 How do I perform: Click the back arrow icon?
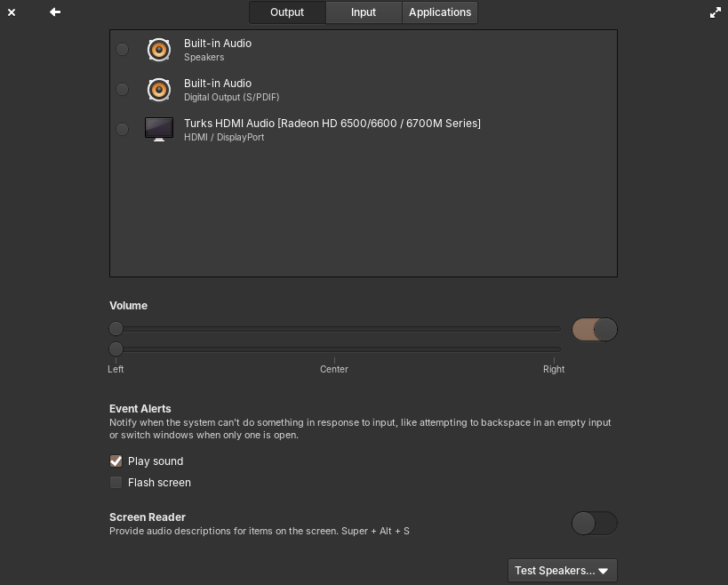coord(55,12)
